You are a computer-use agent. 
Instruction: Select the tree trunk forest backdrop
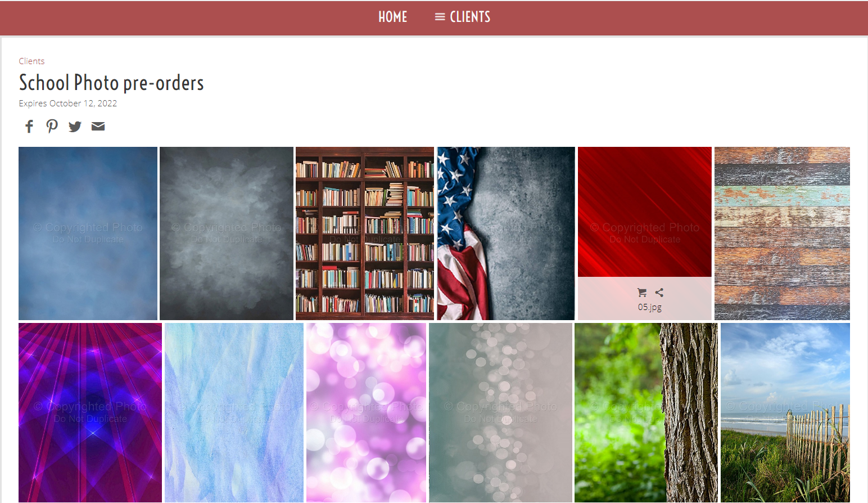coord(646,412)
